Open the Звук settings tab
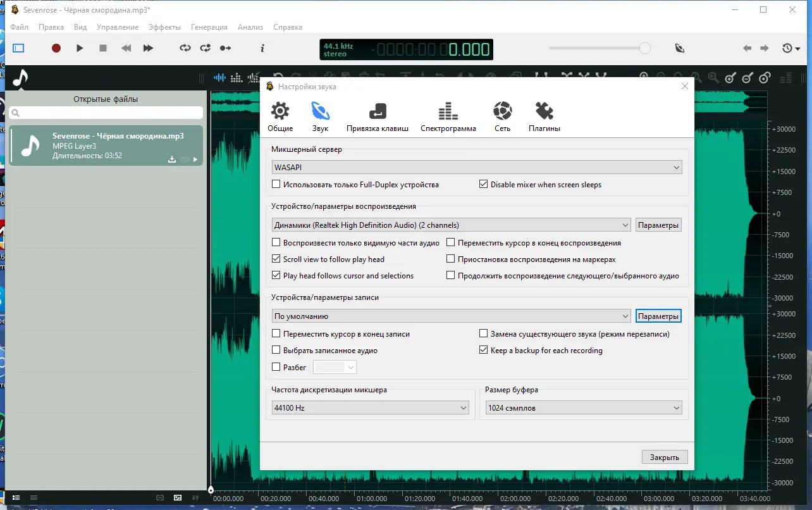Screen dimensions: 812x510 click(x=320, y=117)
